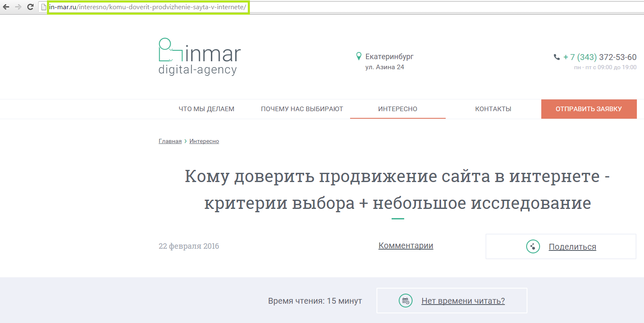Follow the Главная breadcrumb link
The width and height of the screenshot is (644, 323).
tap(170, 141)
